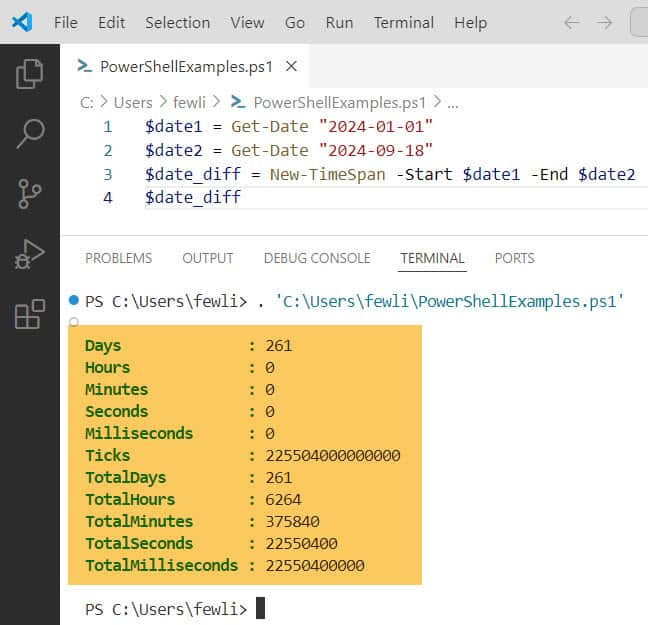Click line number 4 in the editor gutter
The height and width of the screenshot is (625, 648).
(107, 198)
